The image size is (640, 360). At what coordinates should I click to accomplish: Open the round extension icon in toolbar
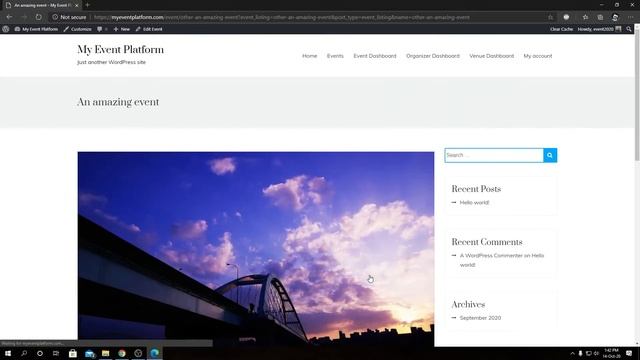click(566, 17)
